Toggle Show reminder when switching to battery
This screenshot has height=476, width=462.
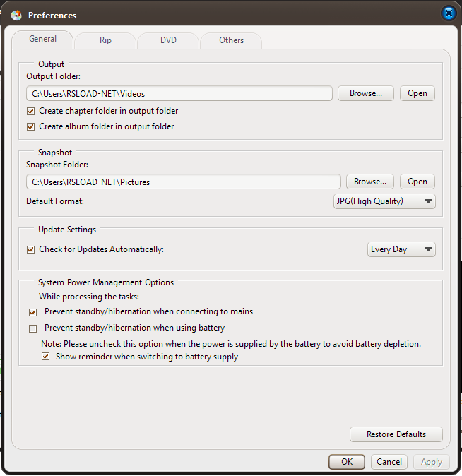coord(45,357)
